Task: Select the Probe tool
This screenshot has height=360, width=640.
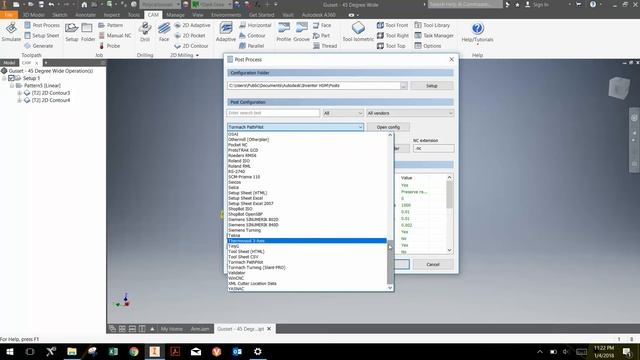Action: tap(109, 46)
